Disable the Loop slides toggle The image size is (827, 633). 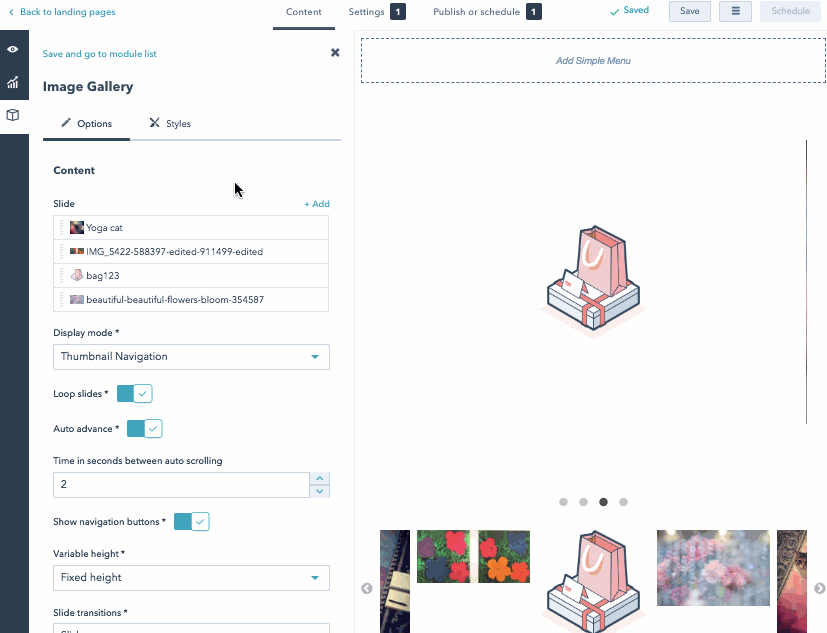[134, 394]
